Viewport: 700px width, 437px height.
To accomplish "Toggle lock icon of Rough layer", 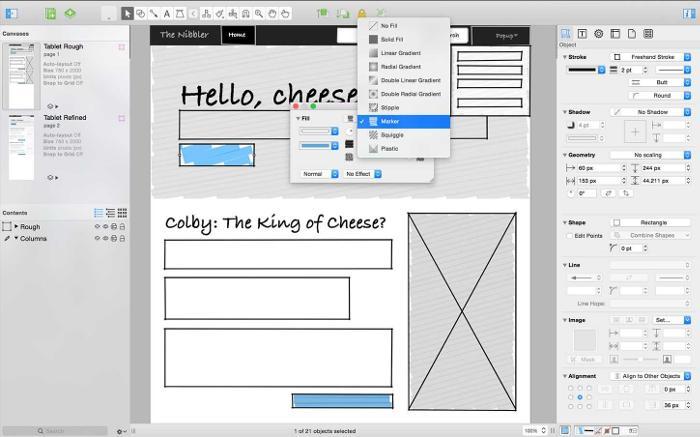I will pyautogui.click(x=122, y=226).
